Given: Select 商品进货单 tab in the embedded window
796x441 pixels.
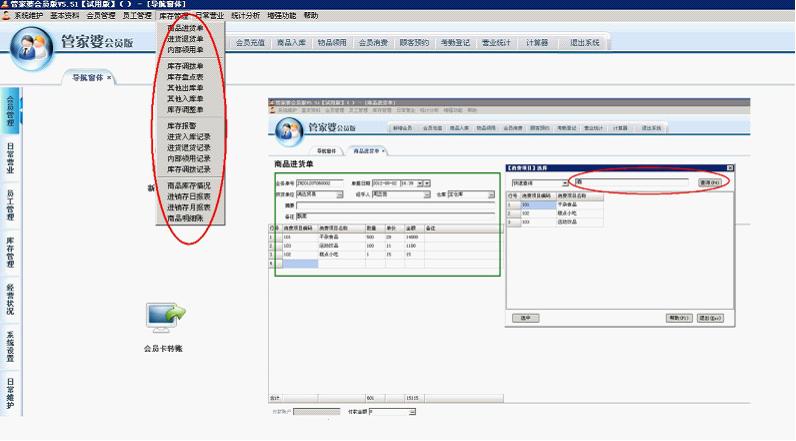Looking at the screenshot, I should click(366, 151).
